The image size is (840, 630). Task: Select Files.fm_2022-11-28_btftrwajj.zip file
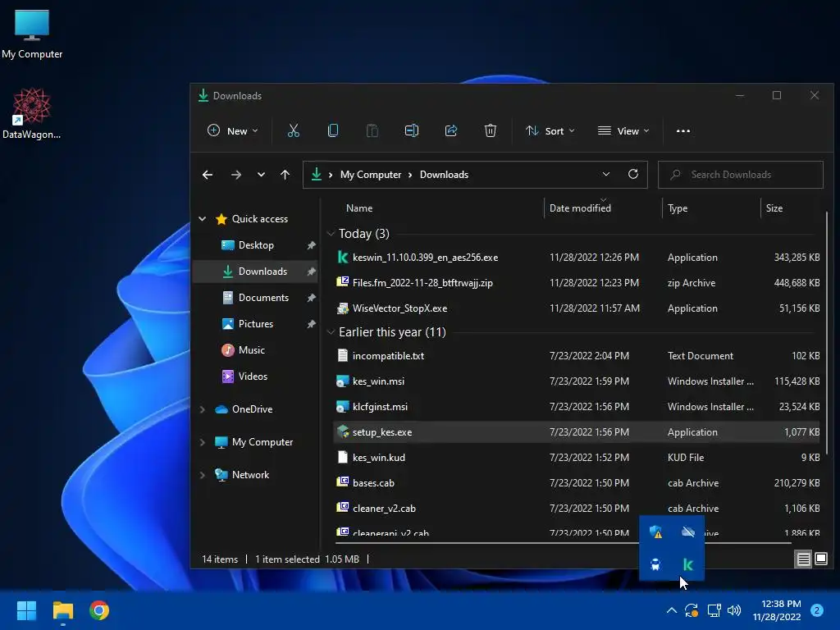click(x=577, y=283)
